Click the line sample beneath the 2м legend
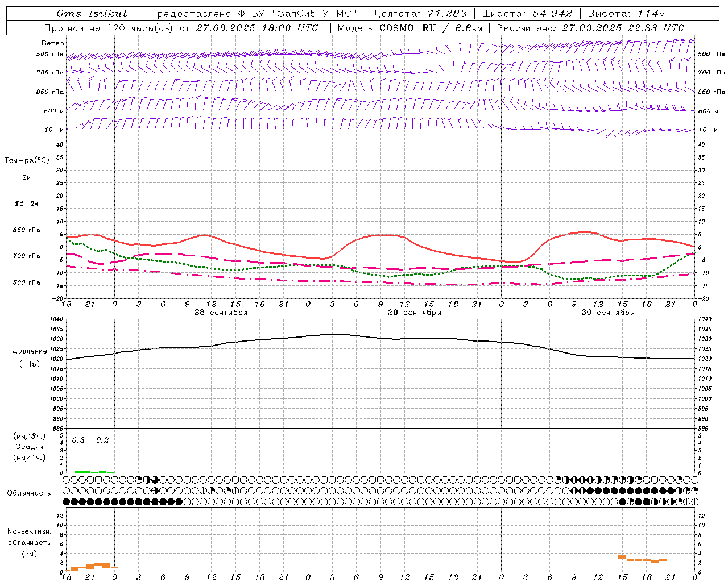This screenshot has width=728, height=582. 26,184
